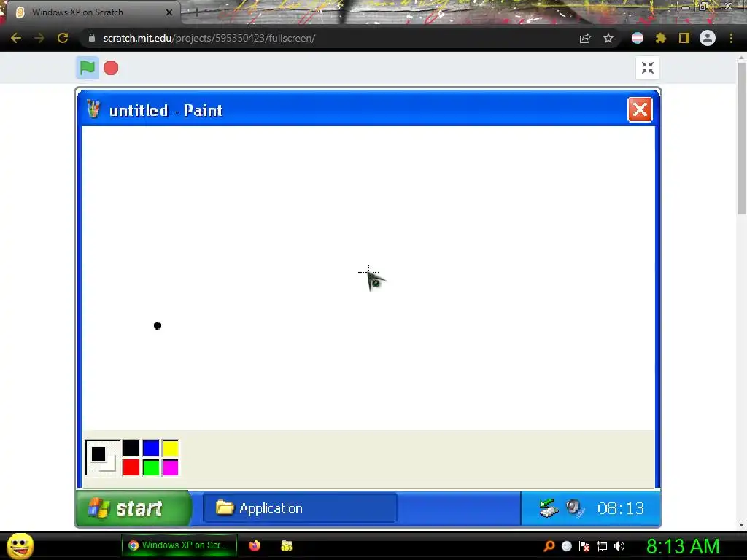Close the Windows XP on Scratch tab
Screen dimensions: 747x560
click(169, 12)
